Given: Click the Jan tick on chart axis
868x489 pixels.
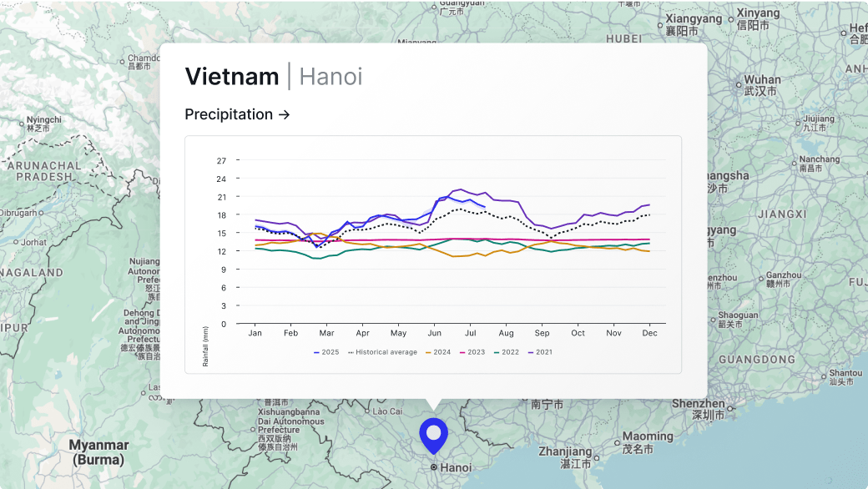Looking at the screenshot, I should coord(255,333).
